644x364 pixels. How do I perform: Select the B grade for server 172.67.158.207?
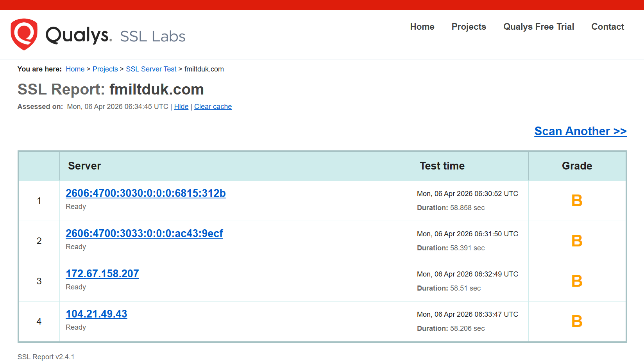tap(577, 281)
